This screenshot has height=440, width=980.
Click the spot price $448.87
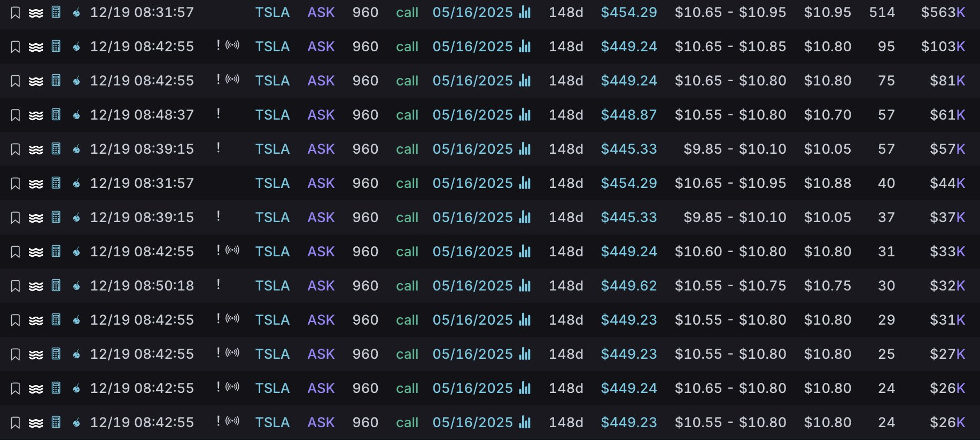[x=629, y=115]
